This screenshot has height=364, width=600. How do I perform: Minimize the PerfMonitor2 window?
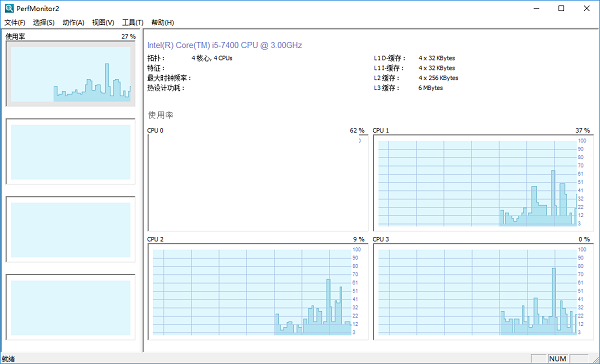click(x=536, y=8)
